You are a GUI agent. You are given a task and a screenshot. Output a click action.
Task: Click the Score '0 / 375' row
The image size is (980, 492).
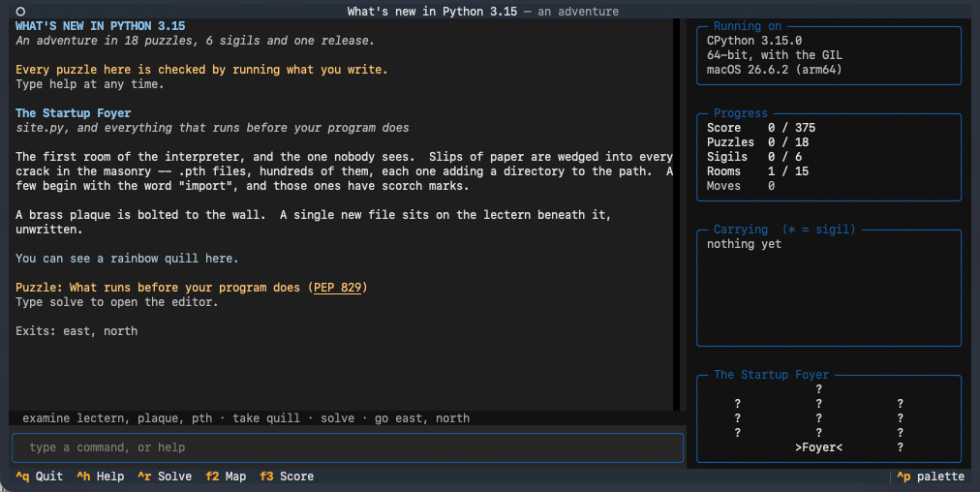coord(761,128)
